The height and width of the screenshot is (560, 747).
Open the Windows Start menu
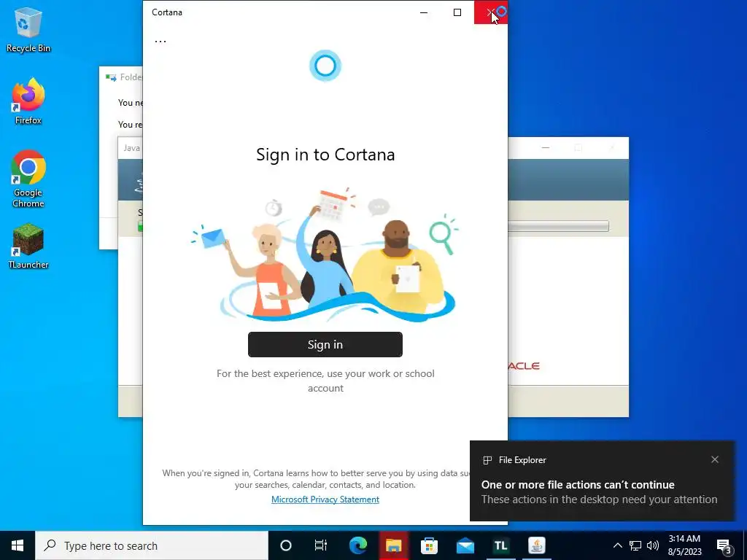pyautogui.click(x=18, y=545)
